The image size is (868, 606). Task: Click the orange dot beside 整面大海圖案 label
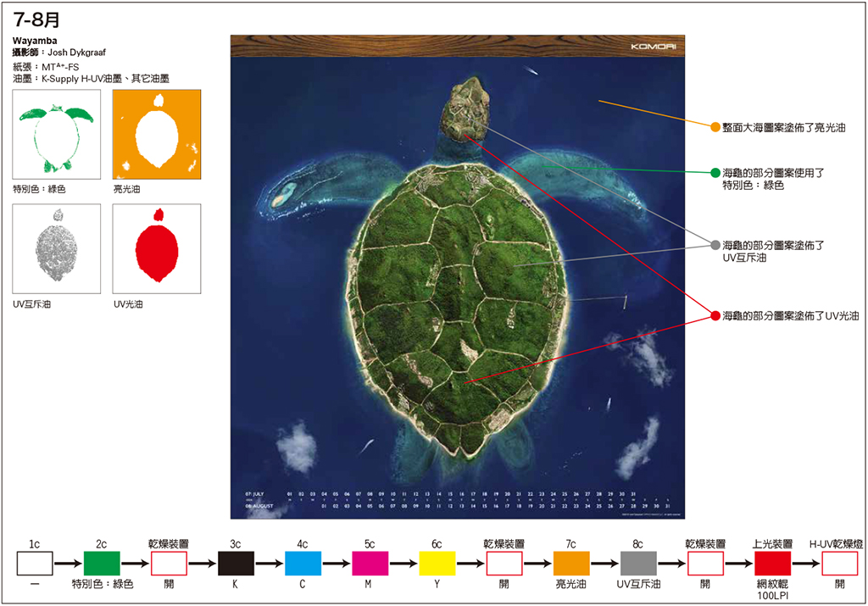click(715, 127)
